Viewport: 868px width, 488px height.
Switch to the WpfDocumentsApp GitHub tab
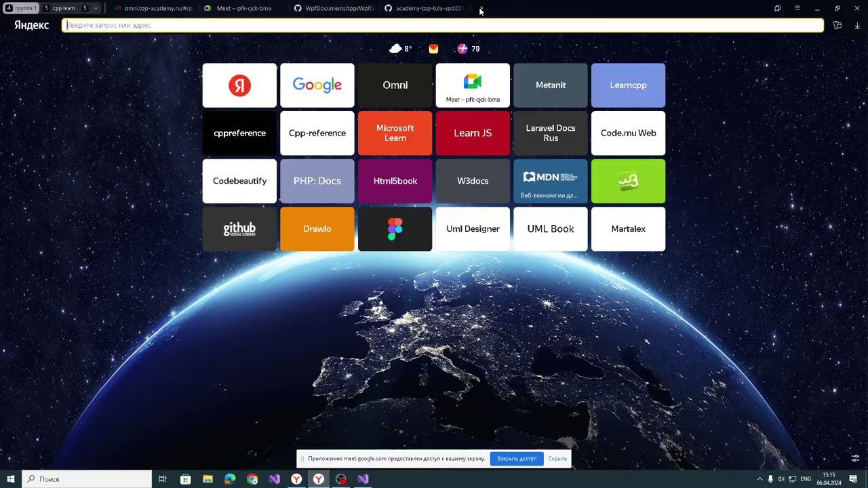(x=334, y=8)
